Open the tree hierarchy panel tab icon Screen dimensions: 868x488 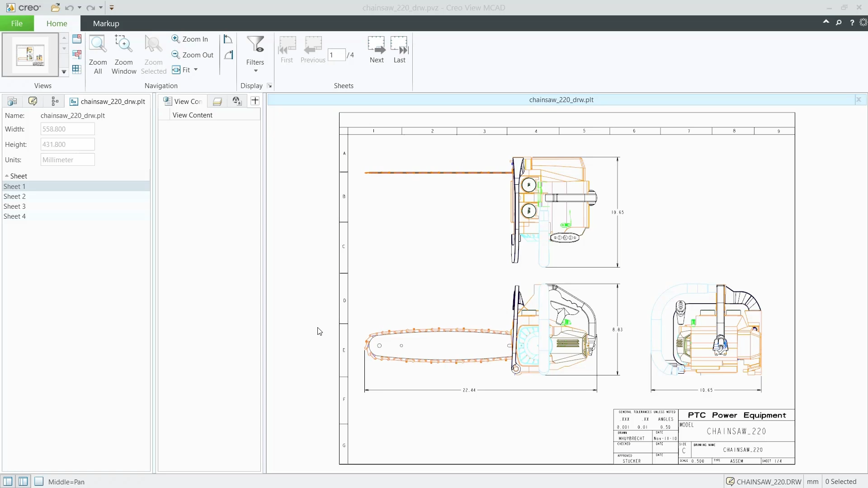pyautogui.click(x=55, y=101)
